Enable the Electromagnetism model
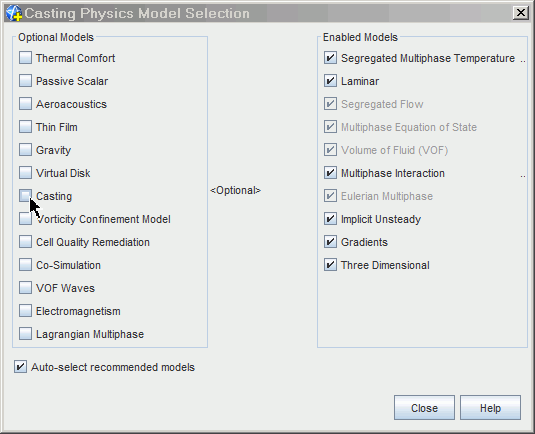The height and width of the screenshot is (434, 535). click(x=26, y=311)
